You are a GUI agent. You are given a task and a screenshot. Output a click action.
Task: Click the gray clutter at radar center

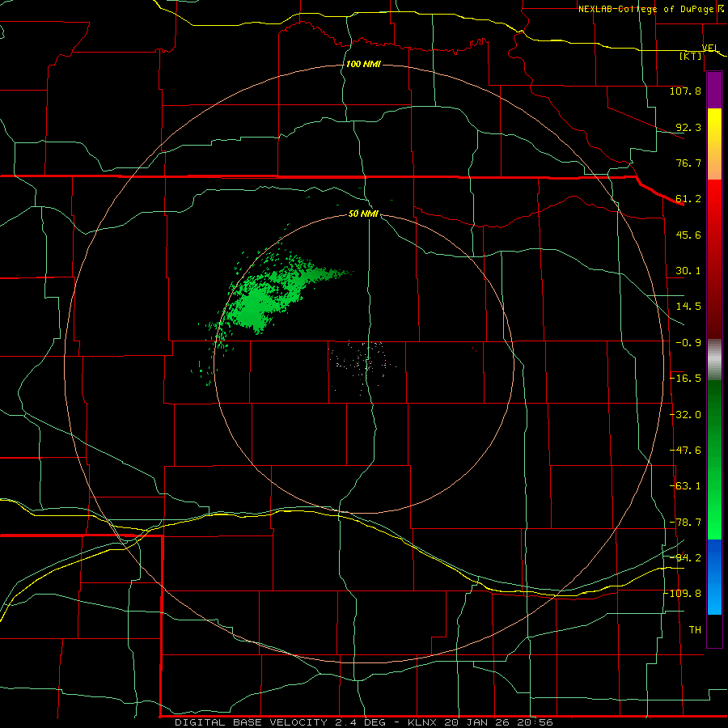[x=365, y=365]
